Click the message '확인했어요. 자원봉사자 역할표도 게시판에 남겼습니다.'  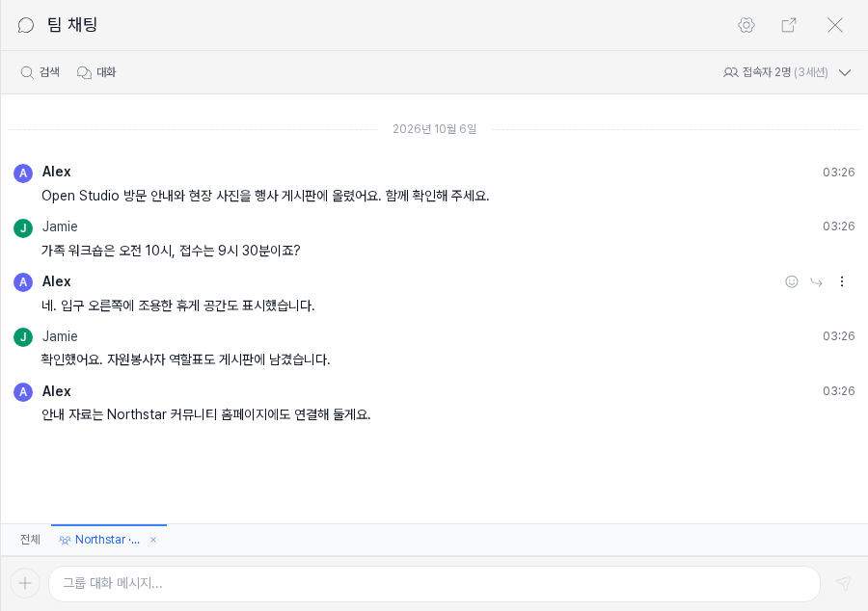coord(185,359)
